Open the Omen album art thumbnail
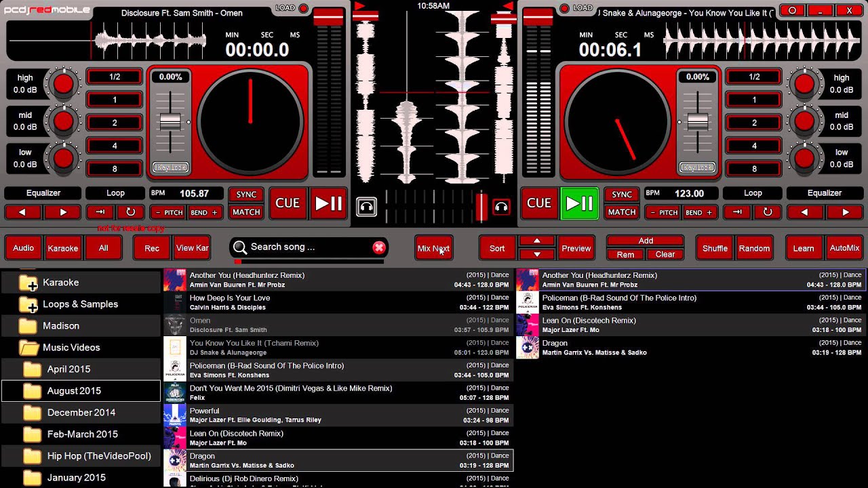This screenshot has height=488, width=868. [174, 325]
